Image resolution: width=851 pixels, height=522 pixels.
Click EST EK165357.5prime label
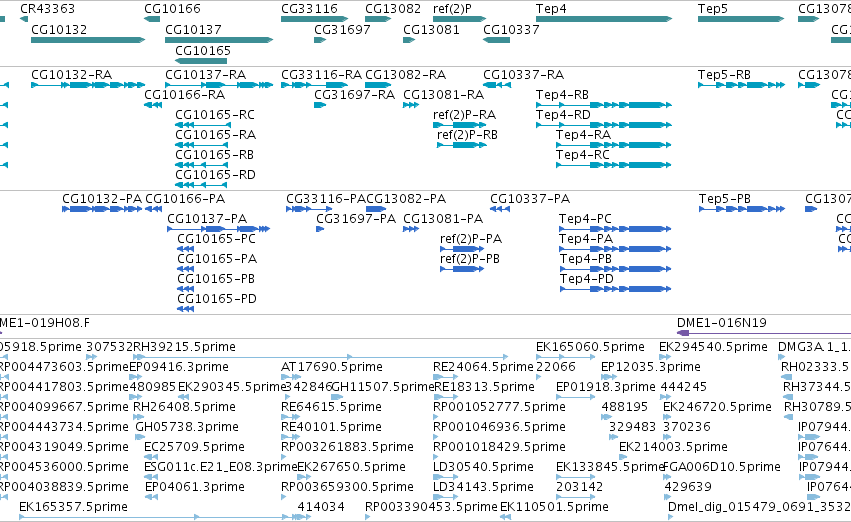point(73,507)
